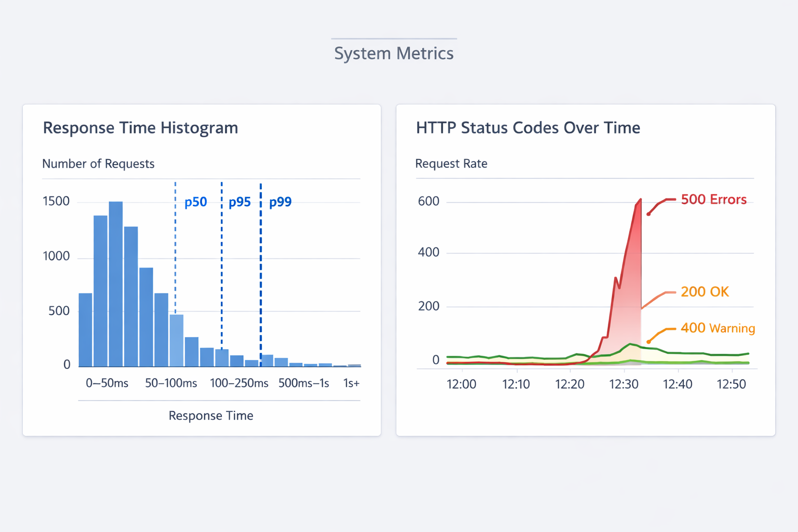Click the 200 OK series label
This screenshot has height=532, width=798.
click(704, 292)
